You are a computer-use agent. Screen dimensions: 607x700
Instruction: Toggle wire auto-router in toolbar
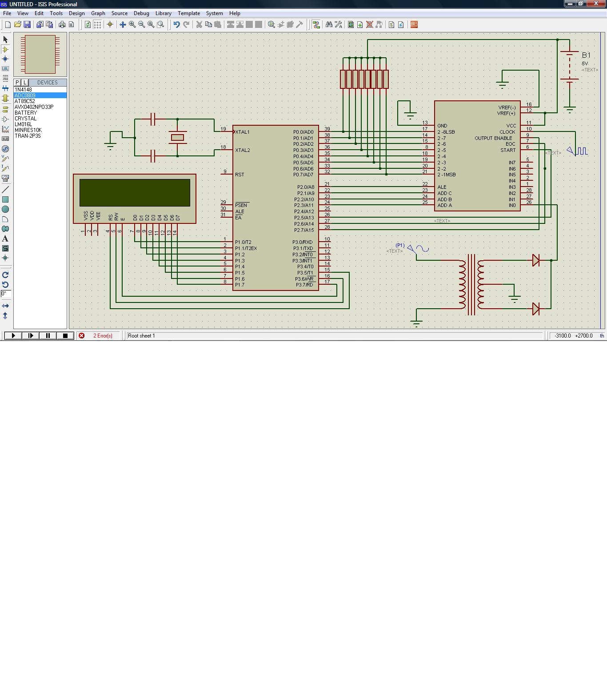coord(316,25)
